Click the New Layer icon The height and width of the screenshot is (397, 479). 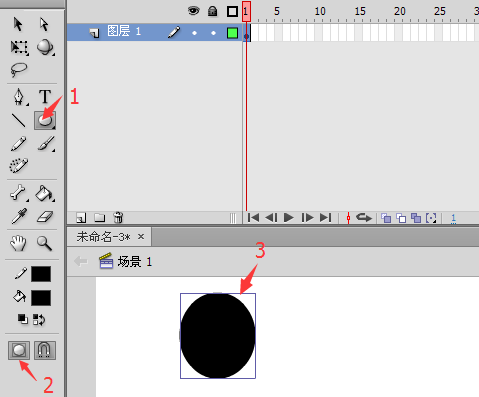81,218
